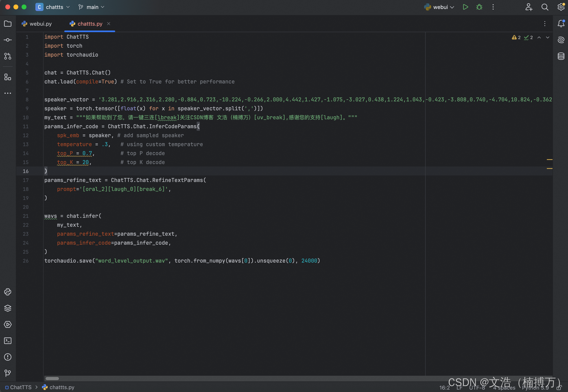
Task: Change line separator LF in status bar
Action: 459,388
